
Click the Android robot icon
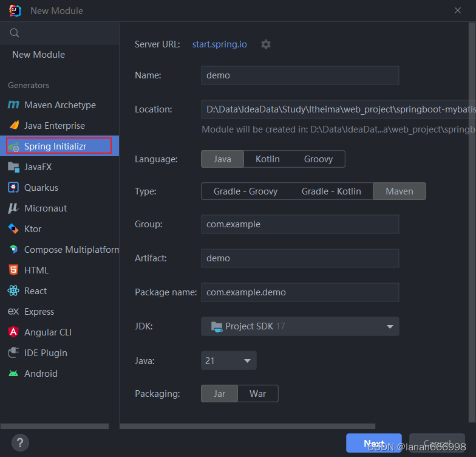click(13, 373)
